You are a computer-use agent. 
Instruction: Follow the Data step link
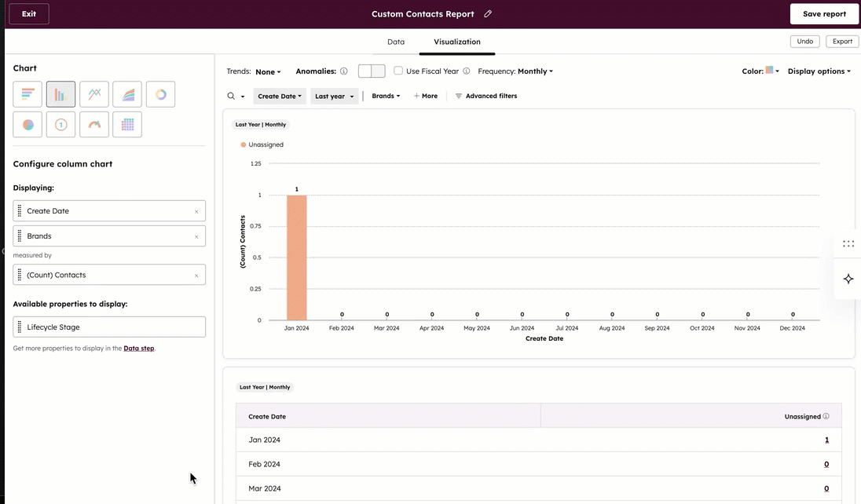click(x=139, y=348)
